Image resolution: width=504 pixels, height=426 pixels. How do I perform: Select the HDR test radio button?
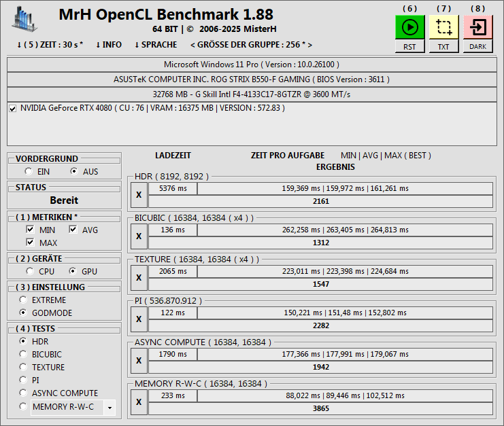[x=23, y=341]
